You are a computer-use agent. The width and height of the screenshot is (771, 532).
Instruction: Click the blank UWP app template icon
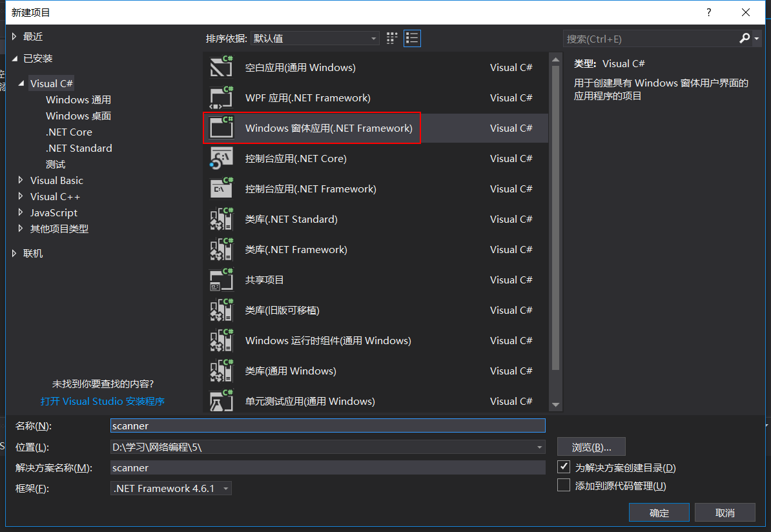(221, 67)
